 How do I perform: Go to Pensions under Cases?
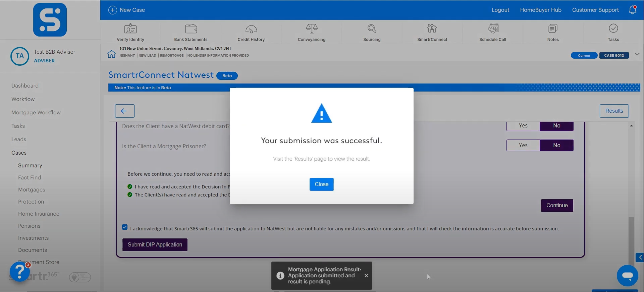pyautogui.click(x=29, y=226)
